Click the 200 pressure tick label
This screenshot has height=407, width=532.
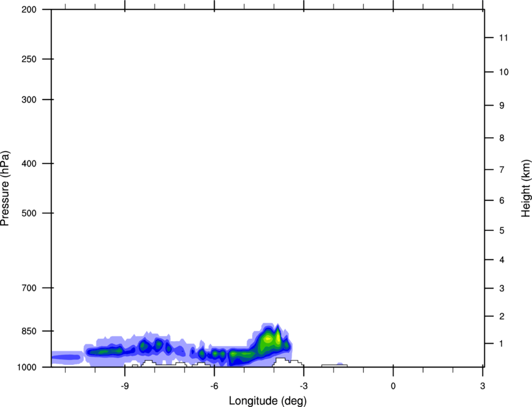click(x=29, y=9)
